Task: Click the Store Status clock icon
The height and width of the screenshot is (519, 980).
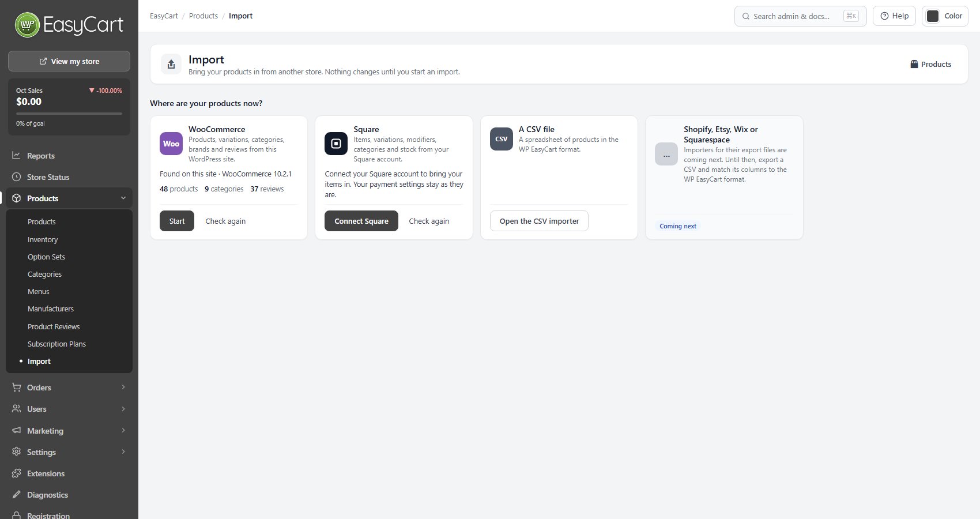Action: tap(17, 177)
